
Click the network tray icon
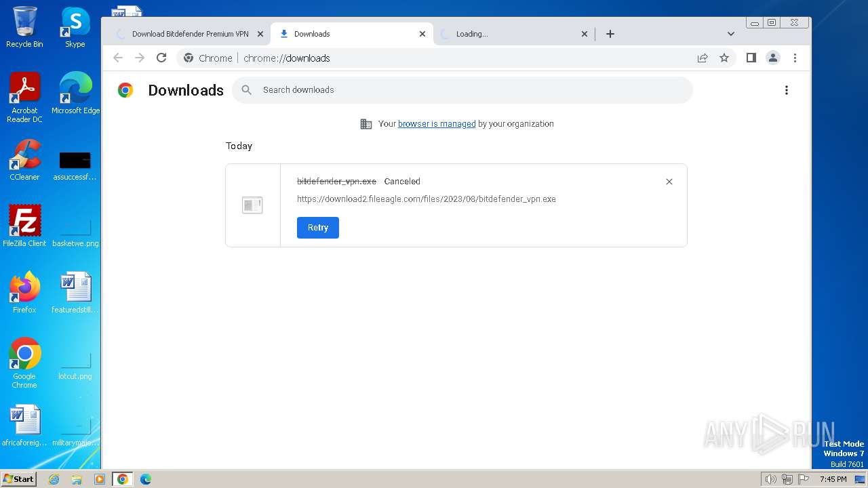(x=787, y=479)
